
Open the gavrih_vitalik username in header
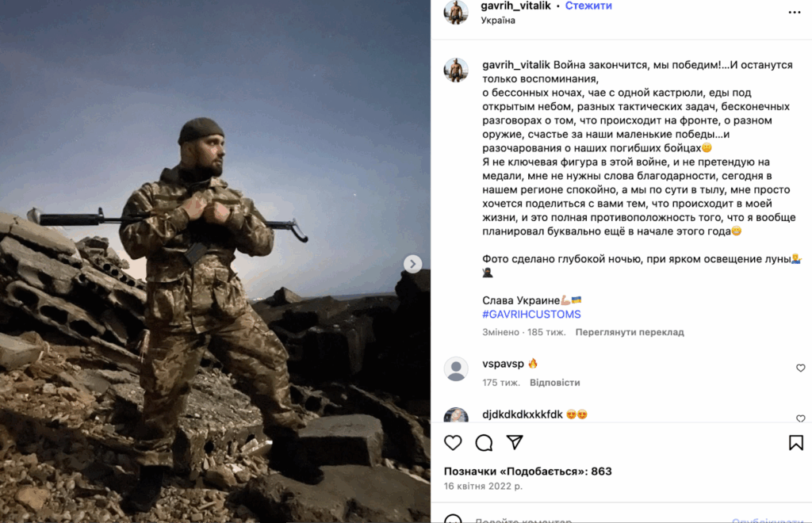[515, 6]
